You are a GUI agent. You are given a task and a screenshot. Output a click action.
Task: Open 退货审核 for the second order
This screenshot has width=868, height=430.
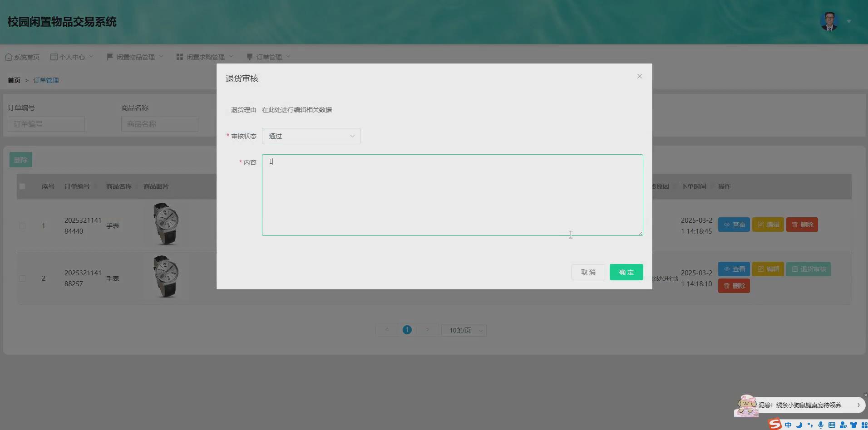pos(808,269)
